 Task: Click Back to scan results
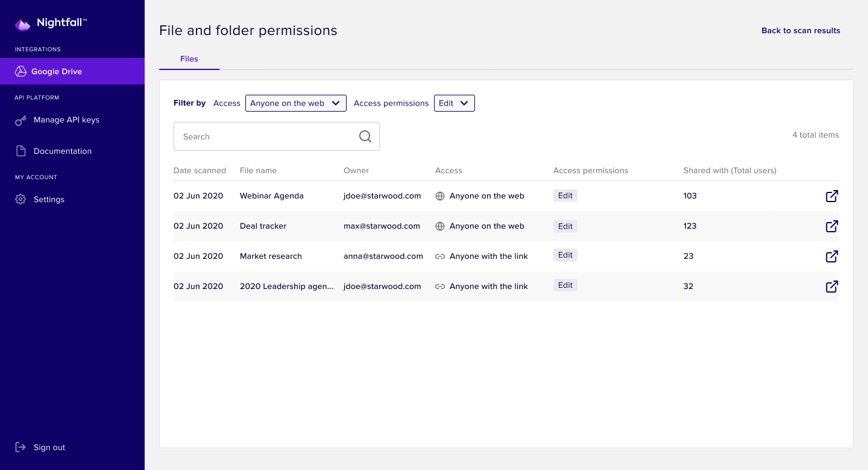[800, 30]
